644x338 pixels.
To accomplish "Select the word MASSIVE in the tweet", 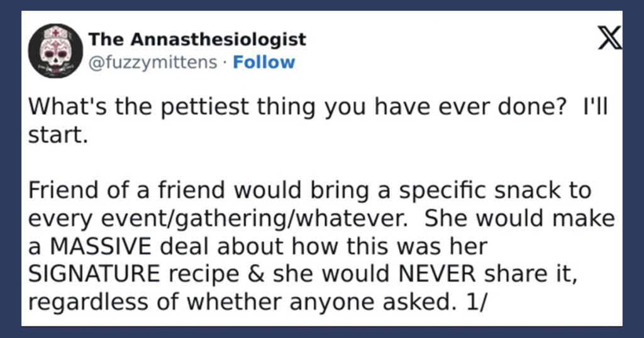I will click(x=101, y=246).
